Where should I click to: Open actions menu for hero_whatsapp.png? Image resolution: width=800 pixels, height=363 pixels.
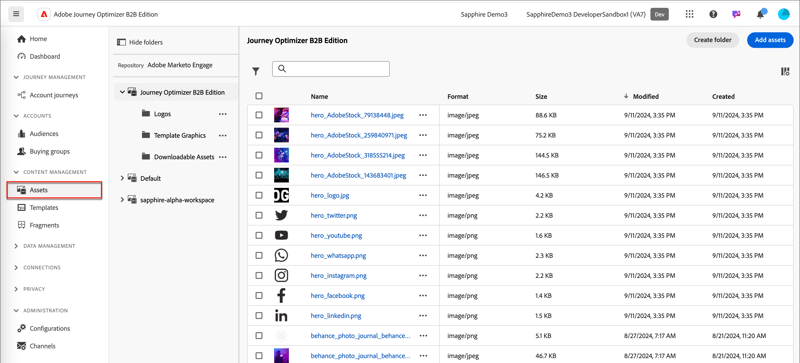coord(422,255)
